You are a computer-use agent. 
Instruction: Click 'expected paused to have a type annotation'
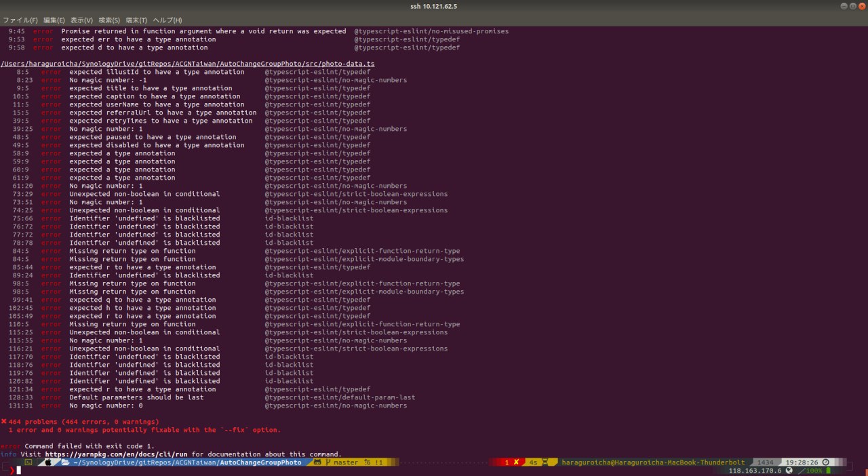pos(153,137)
